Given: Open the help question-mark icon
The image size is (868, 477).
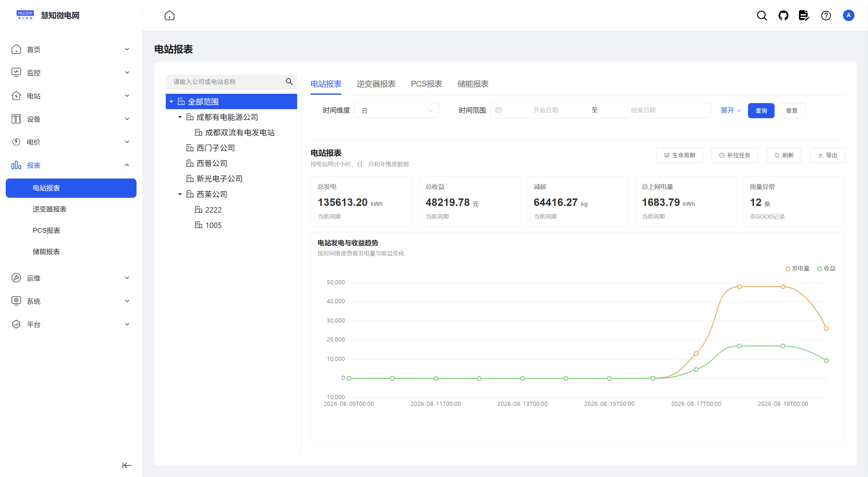Looking at the screenshot, I should [826, 15].
